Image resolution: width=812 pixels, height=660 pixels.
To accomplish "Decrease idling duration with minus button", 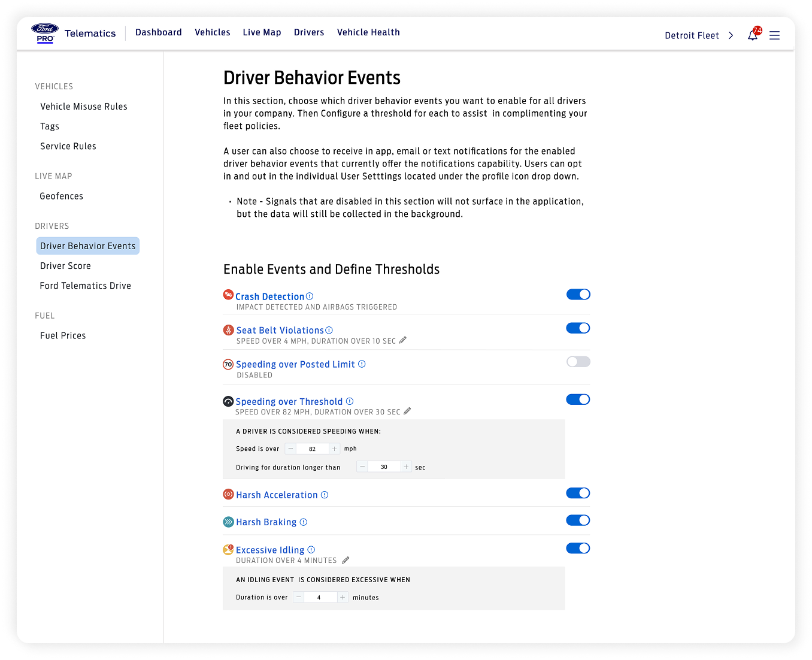I will pos(299,597).
